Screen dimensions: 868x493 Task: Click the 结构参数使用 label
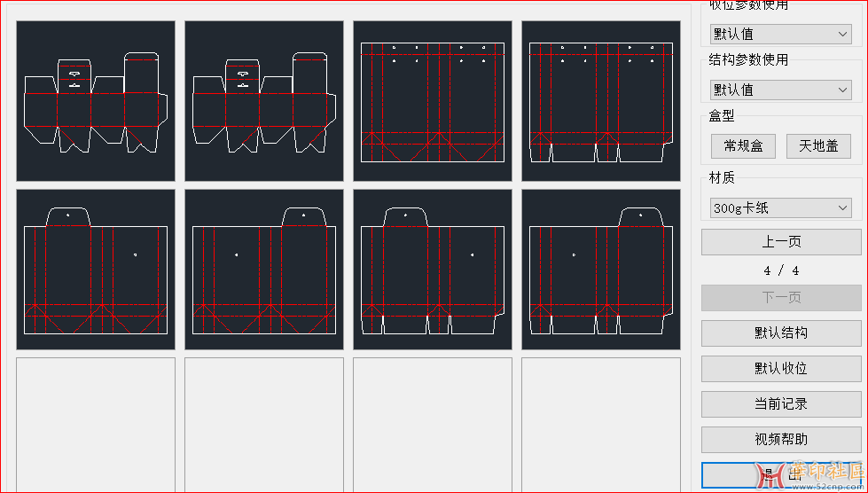pos(748,59)
